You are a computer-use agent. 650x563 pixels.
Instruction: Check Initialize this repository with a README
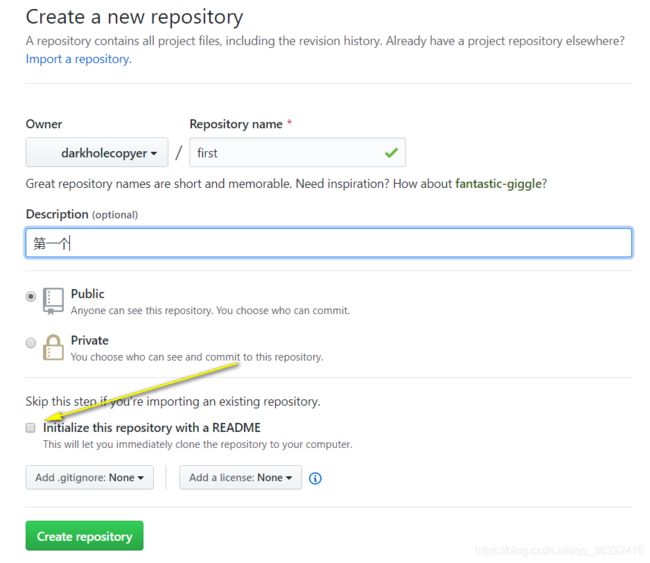coord(30,427)
